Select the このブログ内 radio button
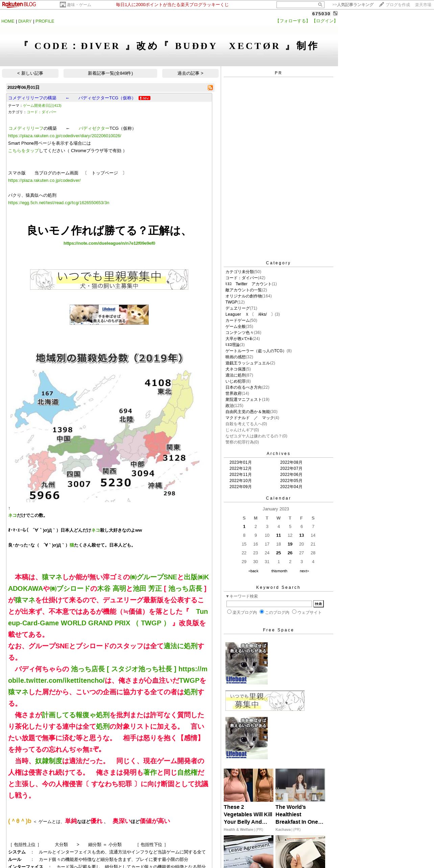The image size is (434, 868). 262,612
